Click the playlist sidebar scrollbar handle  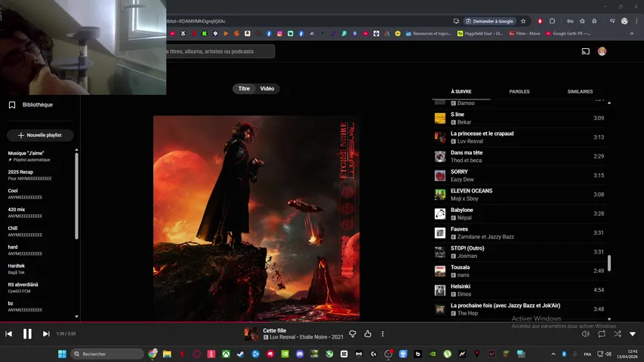click(x=76, y=196)
